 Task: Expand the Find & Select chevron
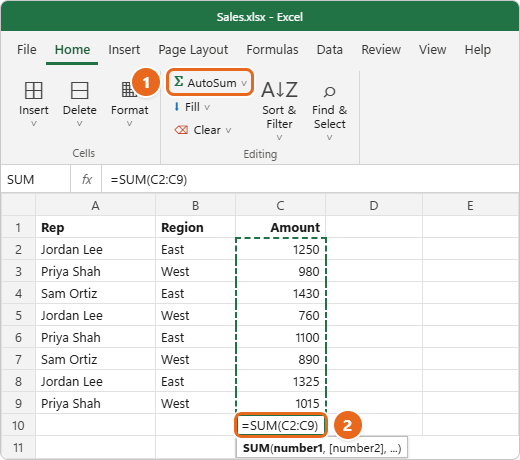point(329,137)
